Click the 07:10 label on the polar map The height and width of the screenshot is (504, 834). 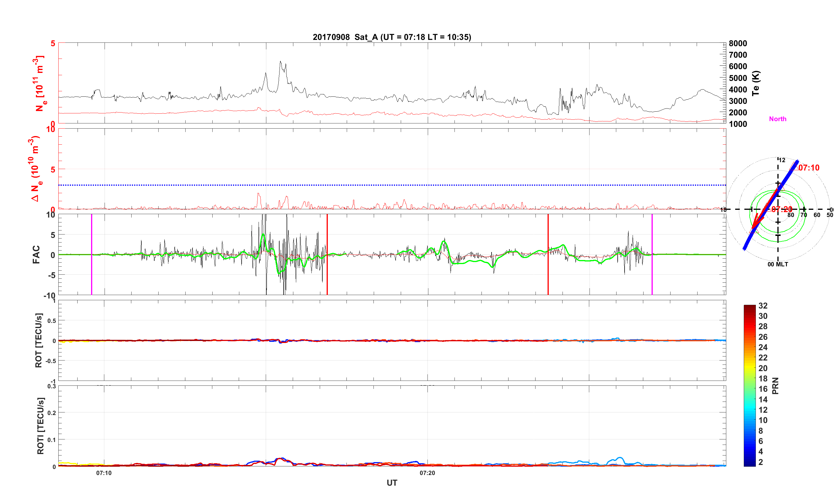click(x=809, y=168)
